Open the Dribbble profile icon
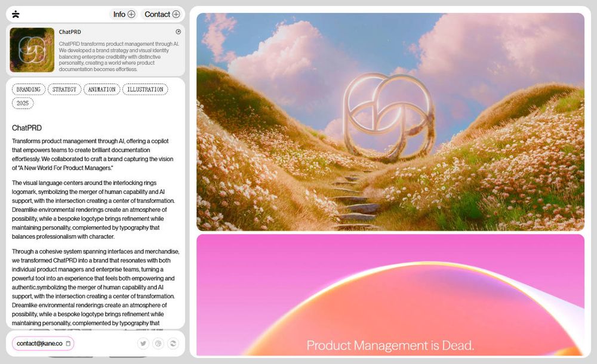Screen dimensions: 597x364 [x=158, y=344]
